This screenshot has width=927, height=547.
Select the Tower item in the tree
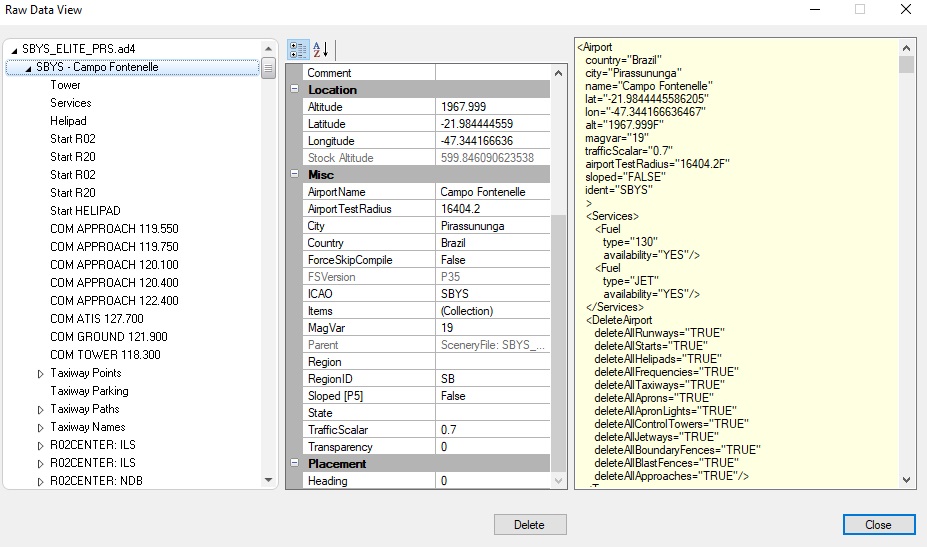[65, 85]
